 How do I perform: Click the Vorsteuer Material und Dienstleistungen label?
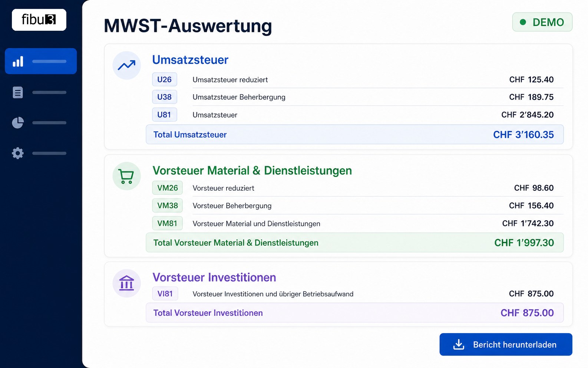(257, 224)
